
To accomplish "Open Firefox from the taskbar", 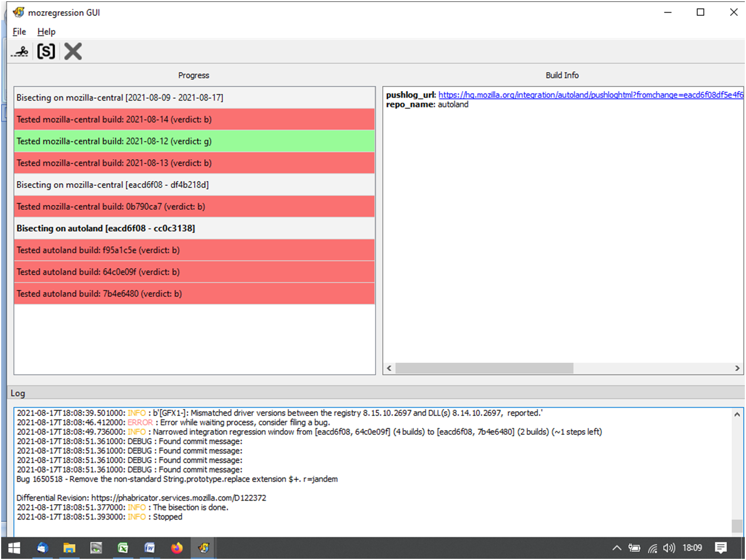I will tap(177, 548).
